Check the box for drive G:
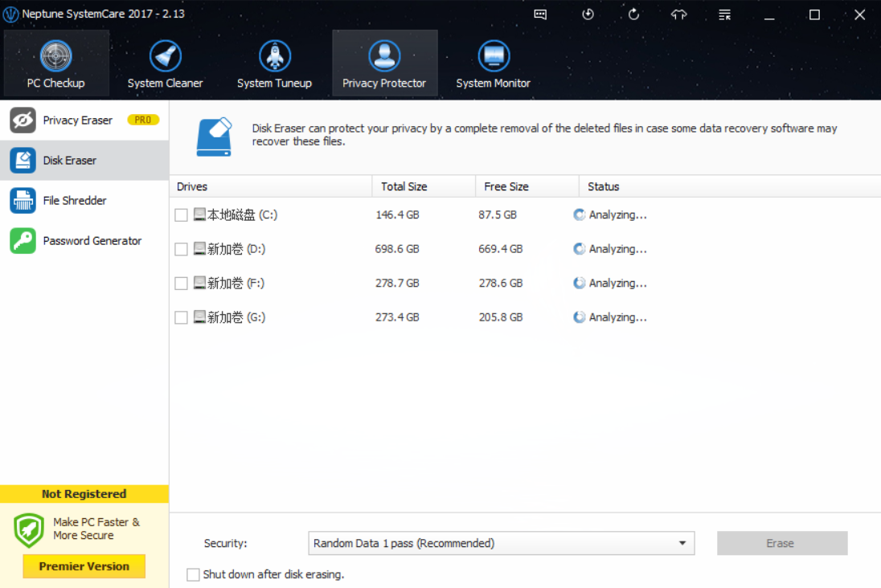 pos(181,318)
